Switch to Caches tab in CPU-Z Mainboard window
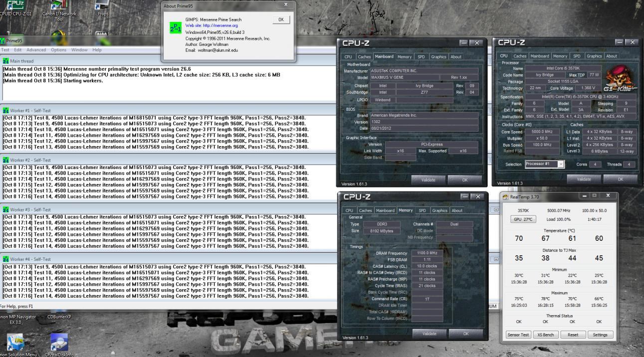The image size is (644, 357). point(364,57)
